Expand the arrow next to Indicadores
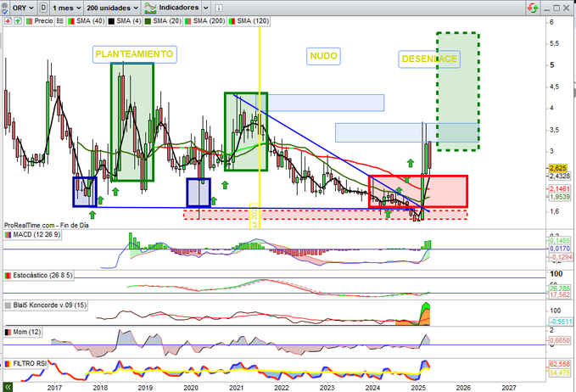Viewport: 576px width, 392px height. [x=205, y=8]
